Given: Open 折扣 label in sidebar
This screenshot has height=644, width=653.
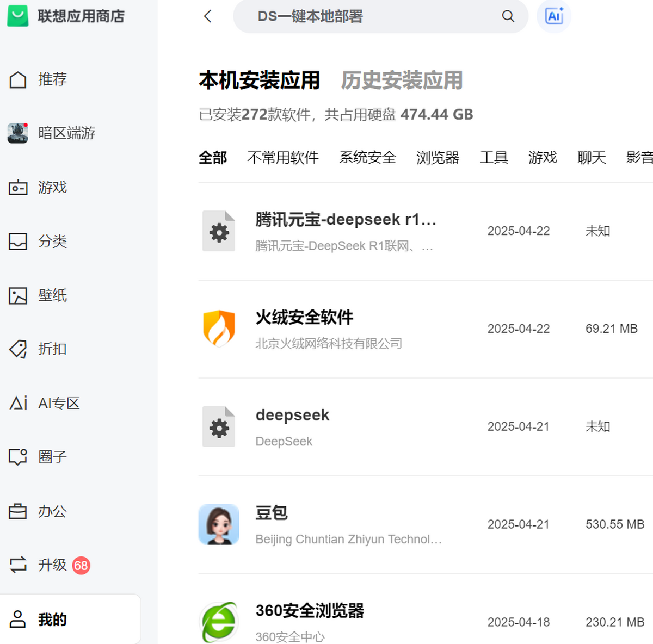Looking at the screenshot, I should click(x=52, y=349).
